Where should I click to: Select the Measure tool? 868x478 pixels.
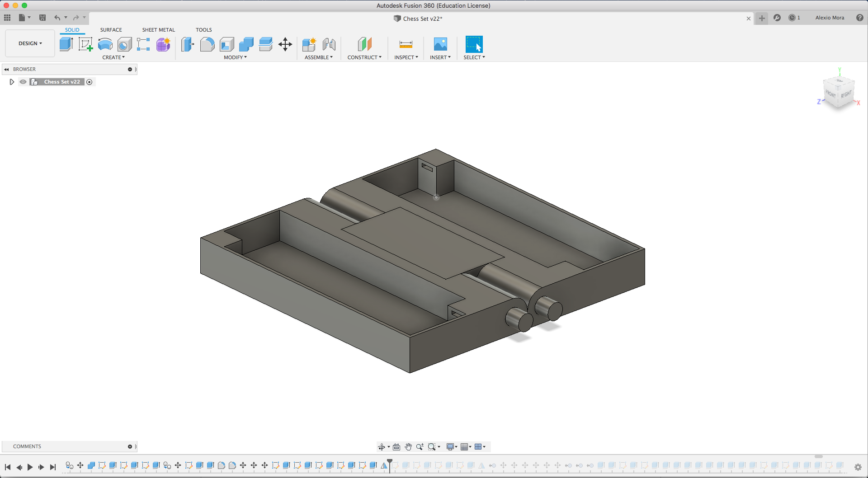tap(406, 44)
